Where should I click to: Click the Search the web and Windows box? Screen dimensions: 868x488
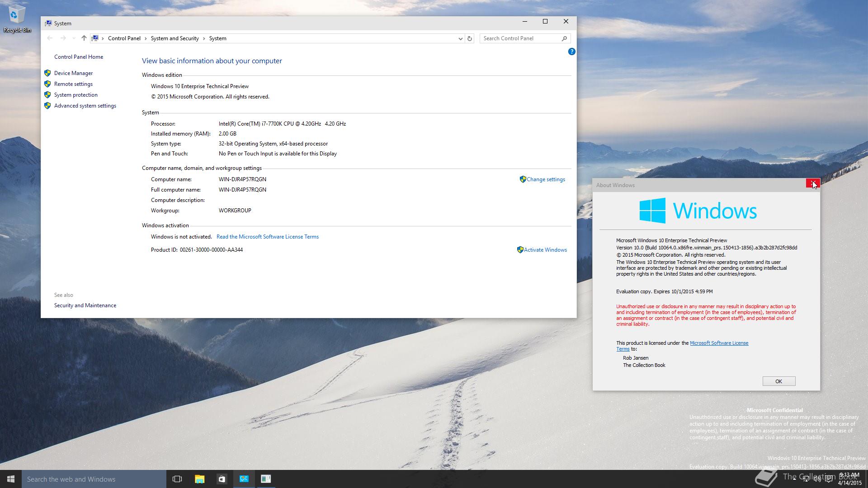[94, 479]
